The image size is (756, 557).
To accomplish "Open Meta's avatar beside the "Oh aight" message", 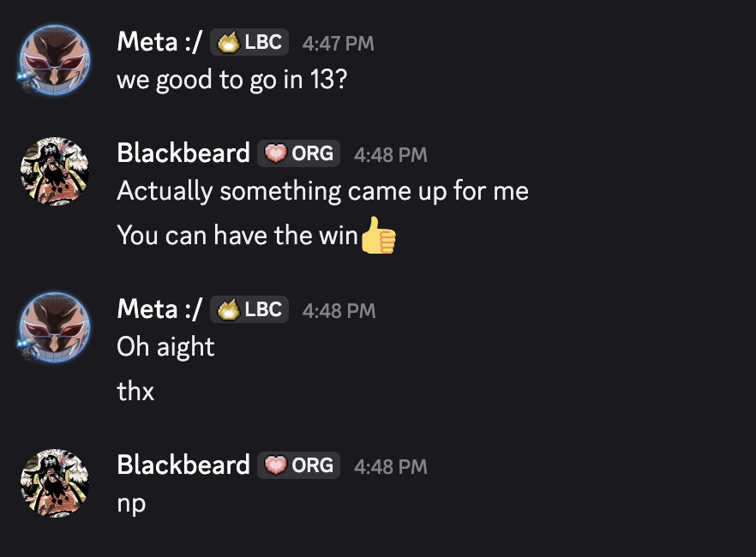I will click(54, 327).
